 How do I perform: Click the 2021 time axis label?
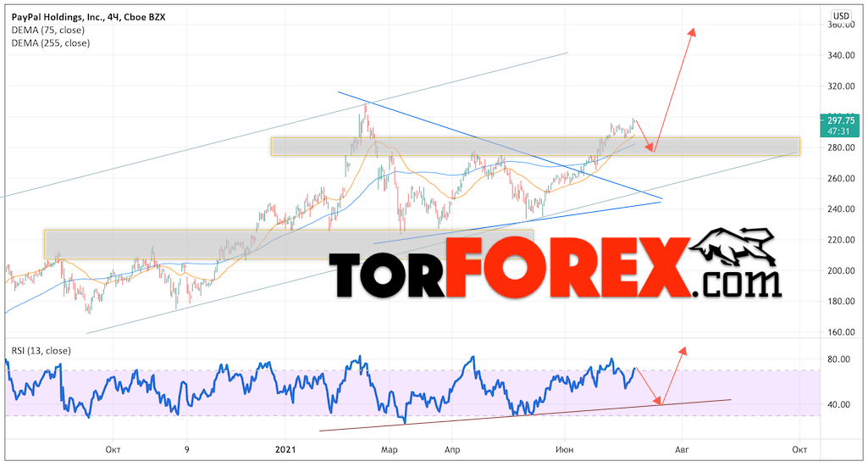tap(285, 449)
